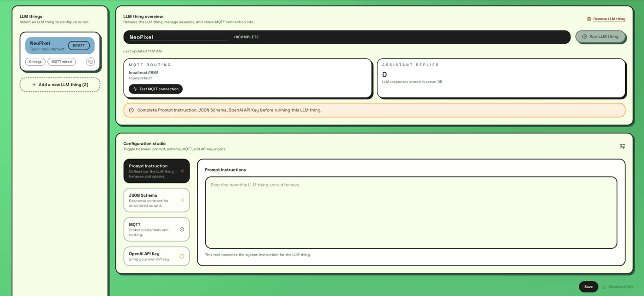Image resolution: width=644 pixels, height=296 pixels.
Task: Click the INCOMPLETE status label
Action: coord(247,37)
